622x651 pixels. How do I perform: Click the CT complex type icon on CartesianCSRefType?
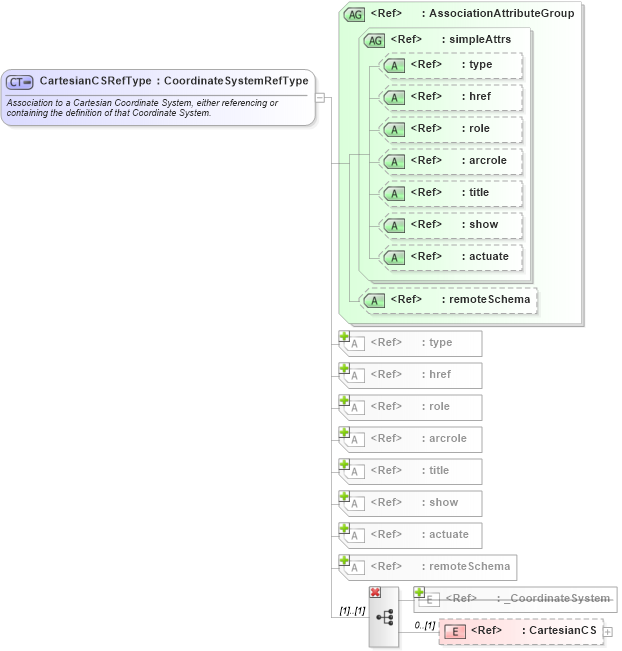20,82
